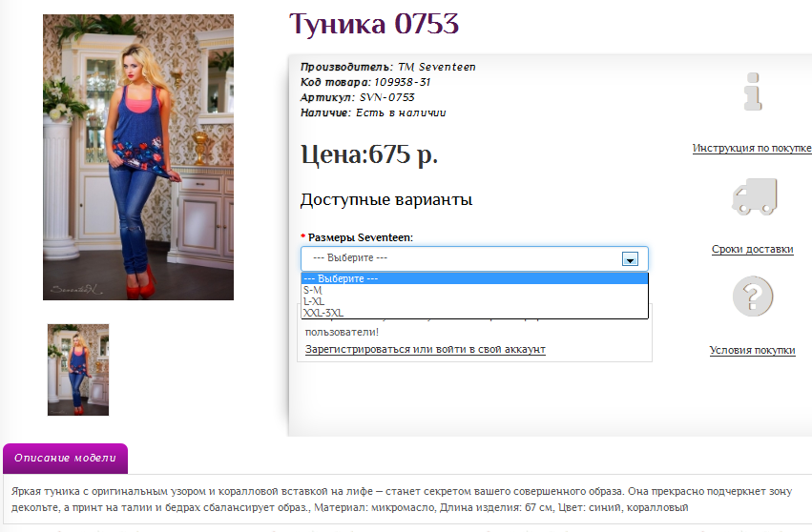
Task: Click the Код товара: 109938-31 text
Action: coord(365,82)
